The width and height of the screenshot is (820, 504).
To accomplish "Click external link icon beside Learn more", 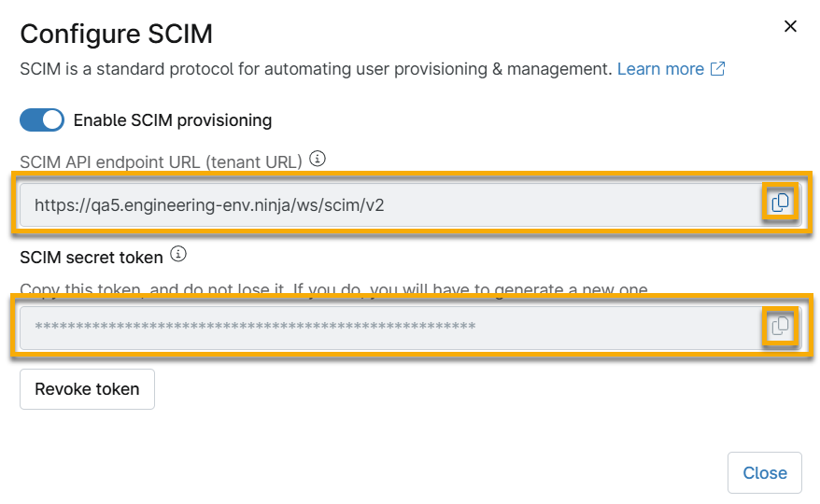I will [718, 69].
